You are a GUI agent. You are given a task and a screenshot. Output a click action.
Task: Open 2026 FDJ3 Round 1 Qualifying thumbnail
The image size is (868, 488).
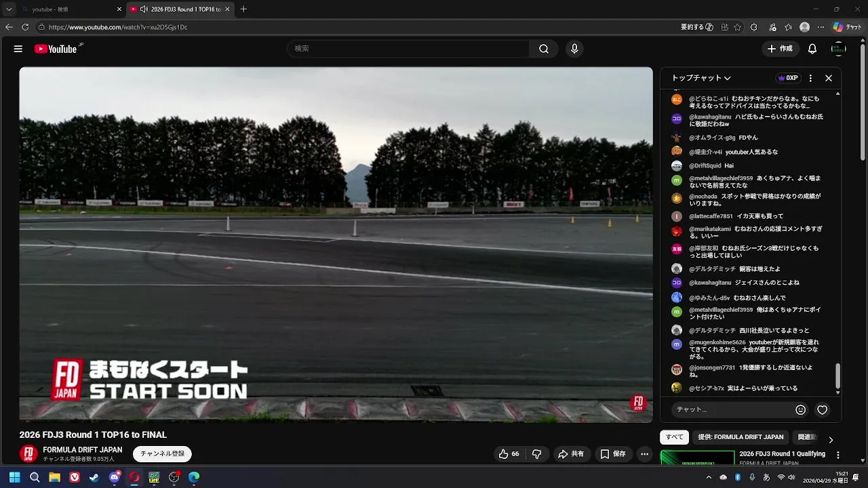697,457
